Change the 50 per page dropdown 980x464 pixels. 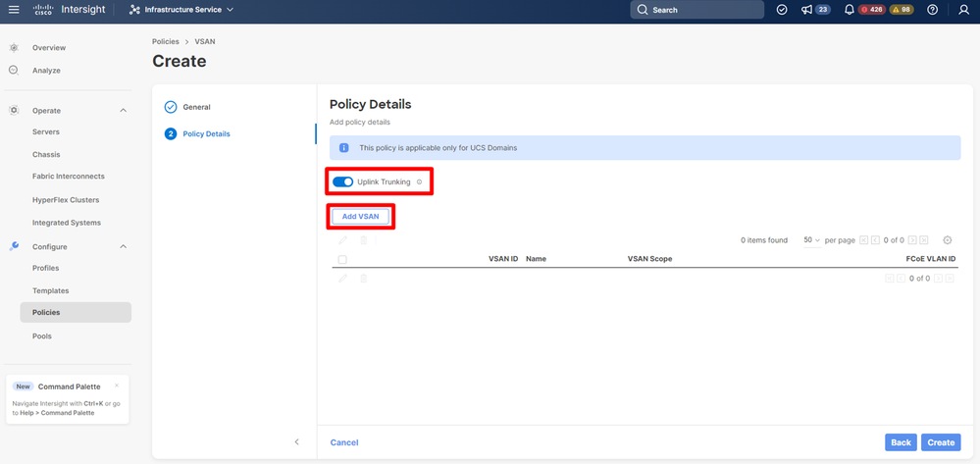tap(811, 240)
